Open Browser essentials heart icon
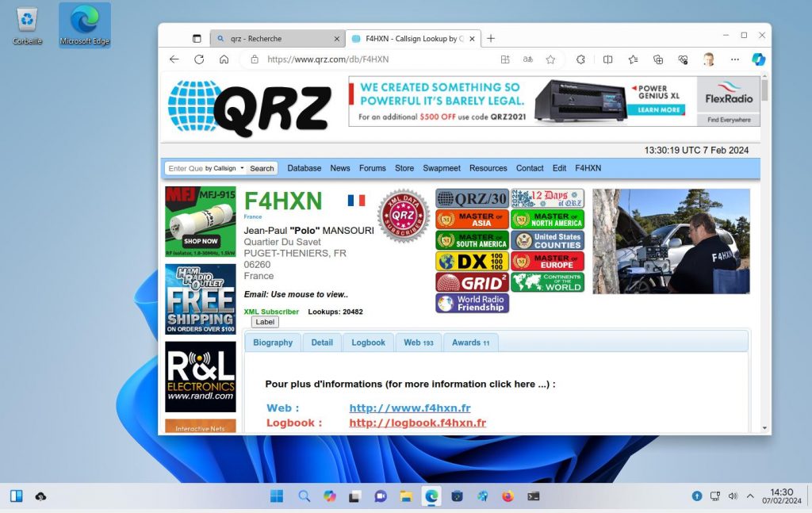The image size is (812, 513). click(683, 59)
